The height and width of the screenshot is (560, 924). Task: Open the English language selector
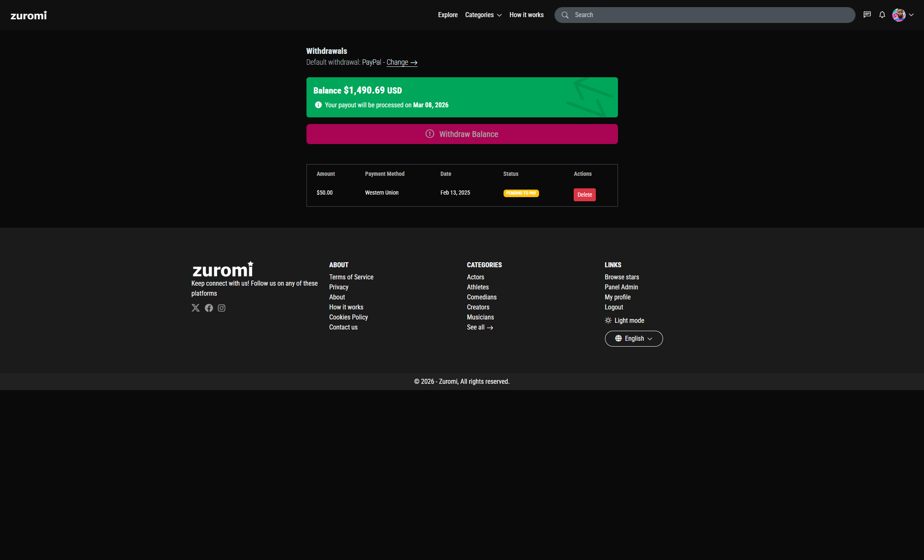point(633,338)
